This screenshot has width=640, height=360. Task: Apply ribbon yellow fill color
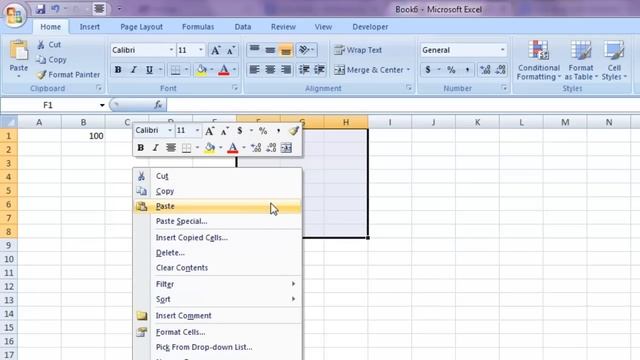tap(202, 70)
